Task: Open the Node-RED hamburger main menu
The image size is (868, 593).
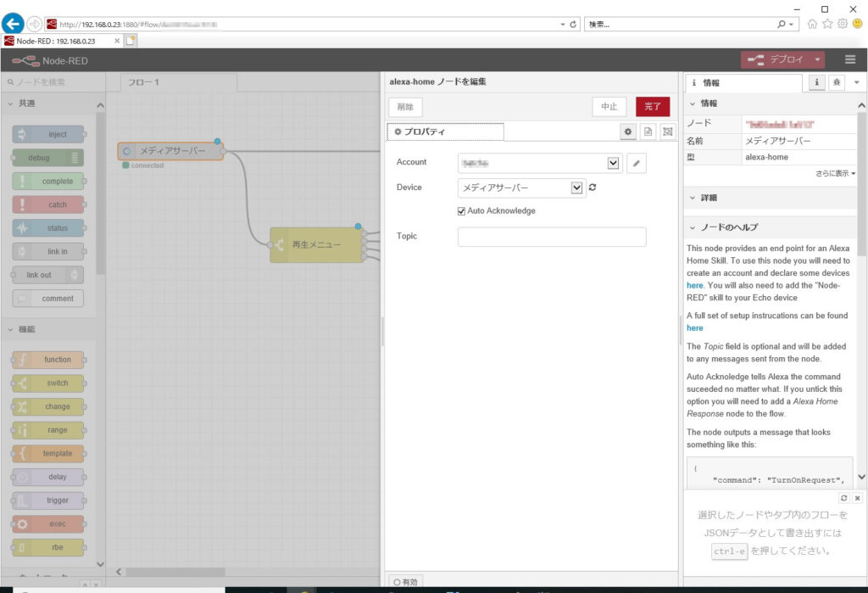Action: click(x=850, y=60)
